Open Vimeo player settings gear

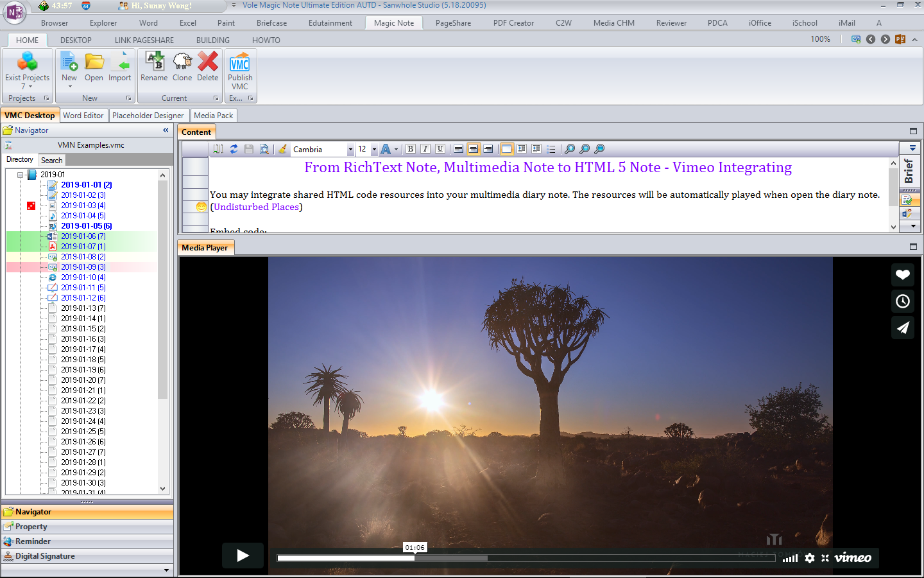pyautogui.click(x=810, y=558)
